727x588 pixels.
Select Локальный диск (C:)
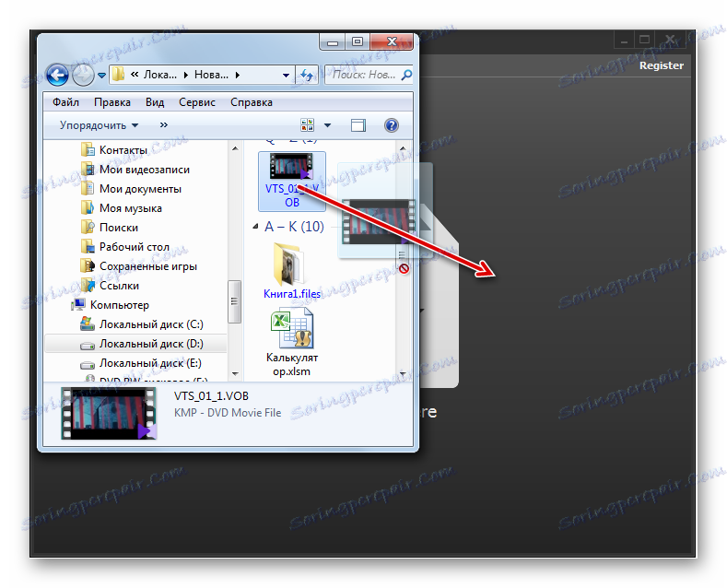[151, 324]
